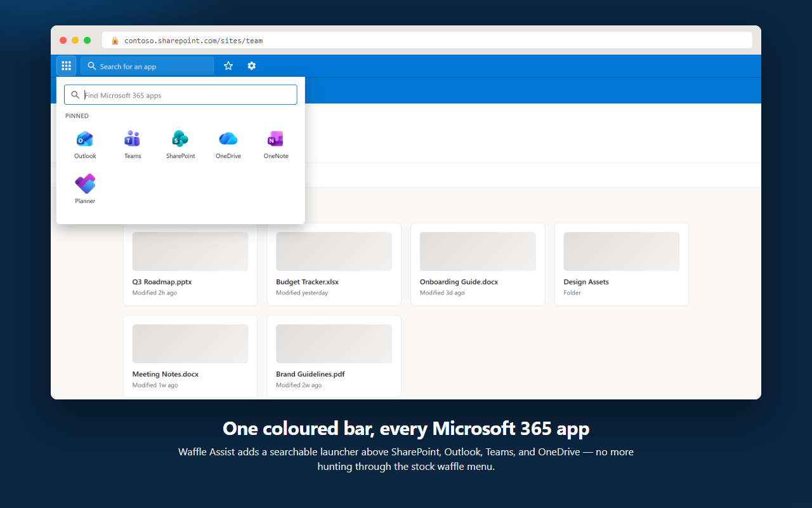Click the PINNED section heading

[77, 116]
